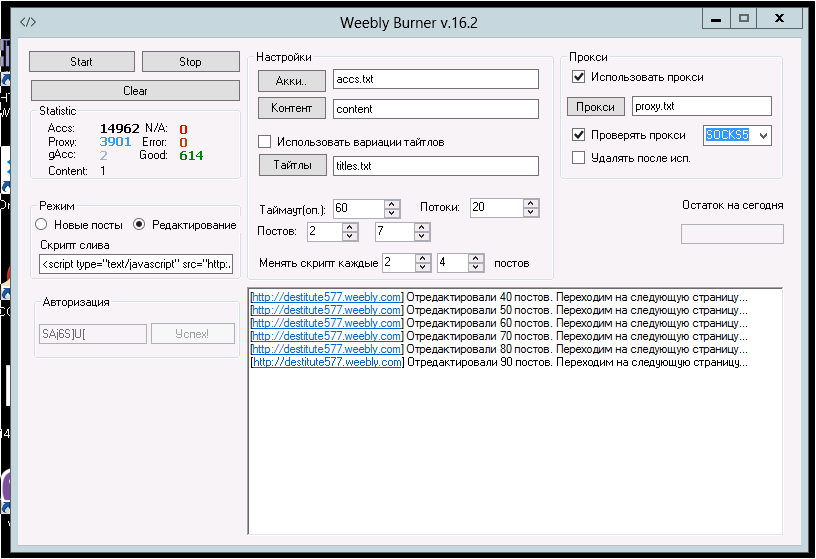Click the titles.txt input field
The width and height of the screenshot is (816, 559).
click(x=436, y=166)
